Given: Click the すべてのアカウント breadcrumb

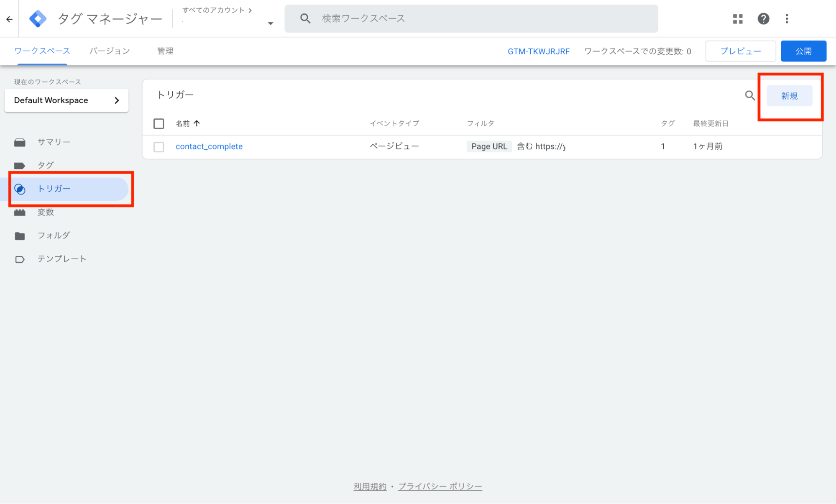Looking at the screenshot, I should pyautogui.click(x=213, y=10).
